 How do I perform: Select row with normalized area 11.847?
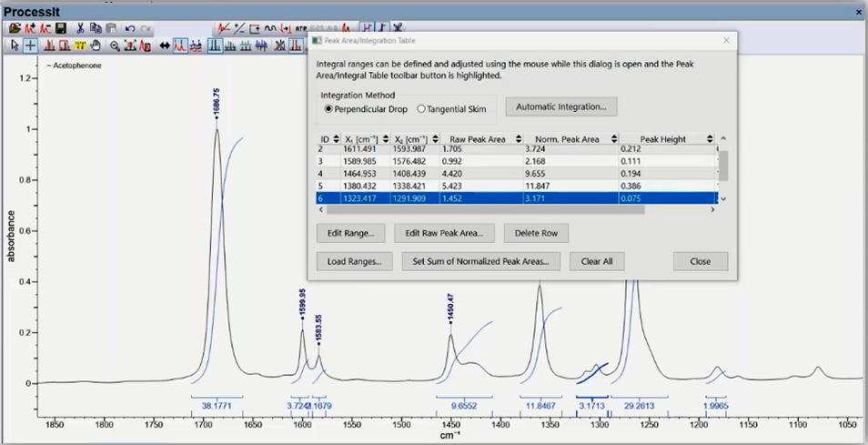(517, 186)
